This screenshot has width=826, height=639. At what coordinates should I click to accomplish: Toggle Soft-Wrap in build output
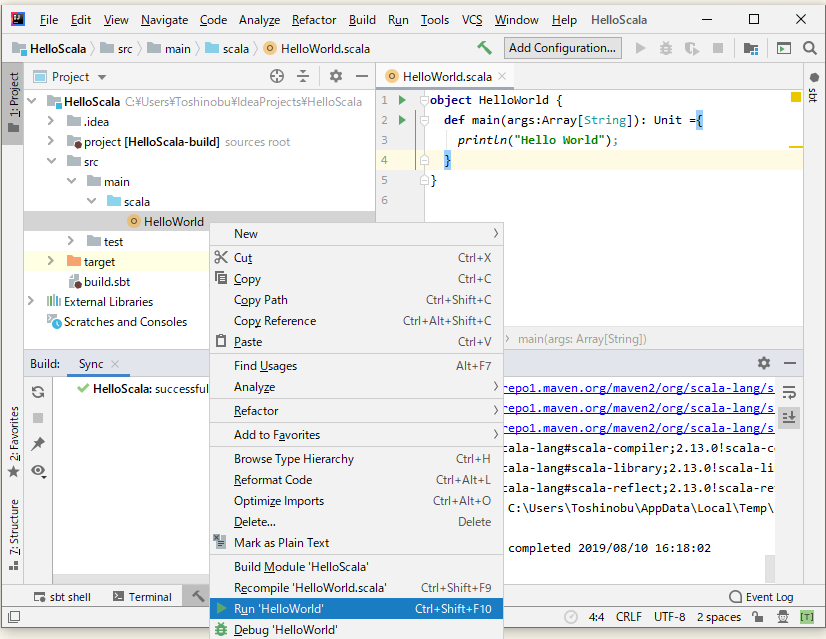click(789, 392)
